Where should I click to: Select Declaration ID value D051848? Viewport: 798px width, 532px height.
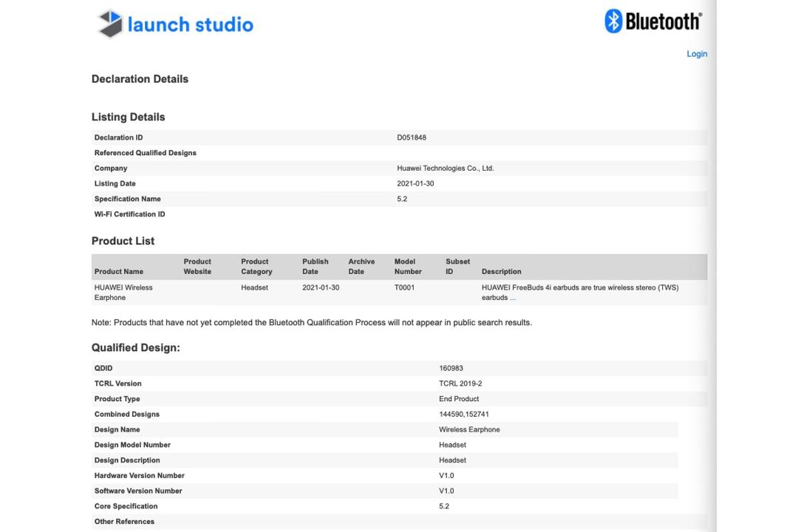pyautogui.click(x=412, y=137)
